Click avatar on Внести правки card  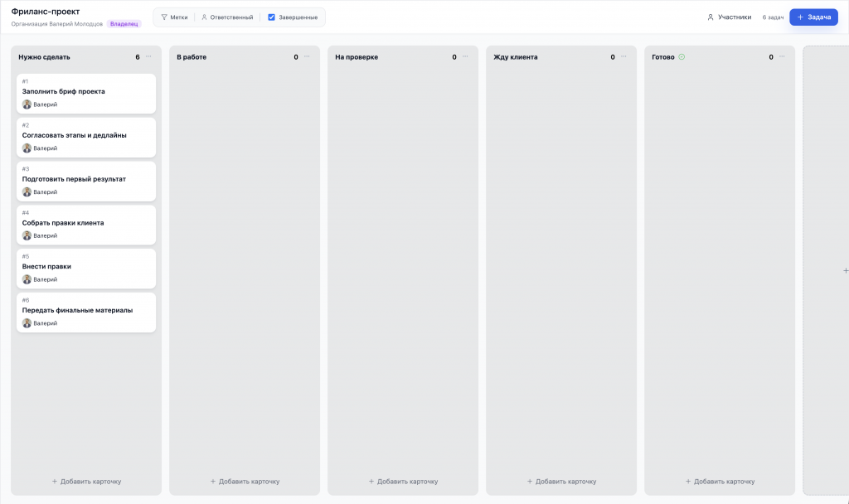(27, 279)
